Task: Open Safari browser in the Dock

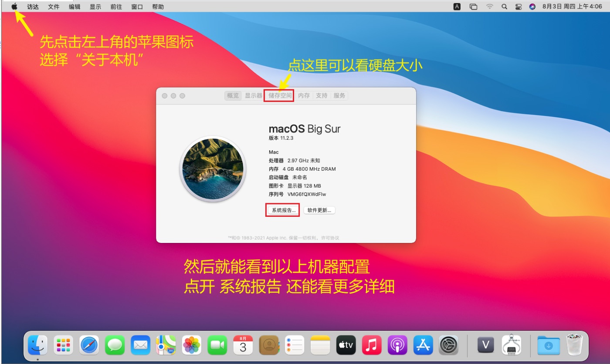Action: pos(89,345)
